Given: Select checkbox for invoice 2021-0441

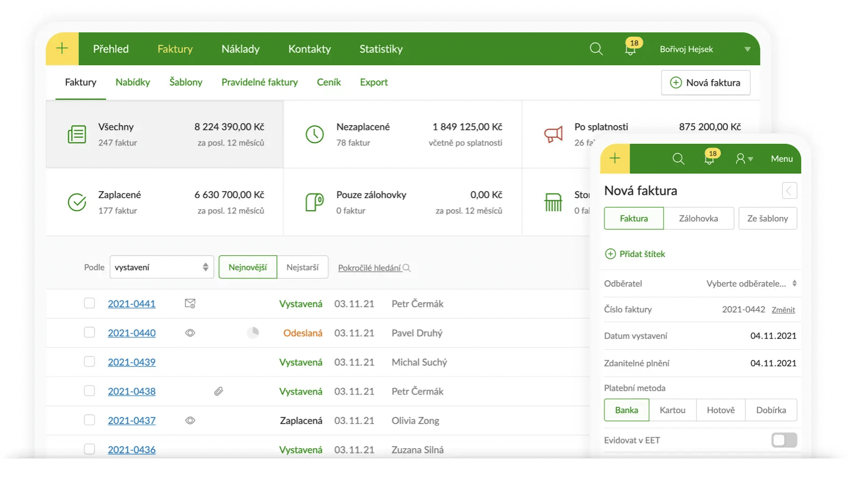Looking at the screenshot, I should pos(89,303).
